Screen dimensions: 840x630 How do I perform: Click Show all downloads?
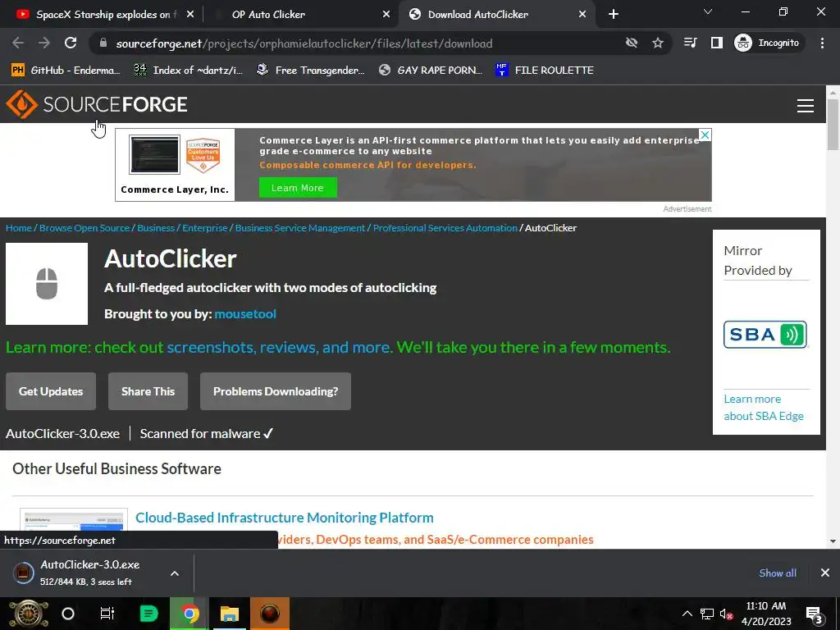point(778,573)
